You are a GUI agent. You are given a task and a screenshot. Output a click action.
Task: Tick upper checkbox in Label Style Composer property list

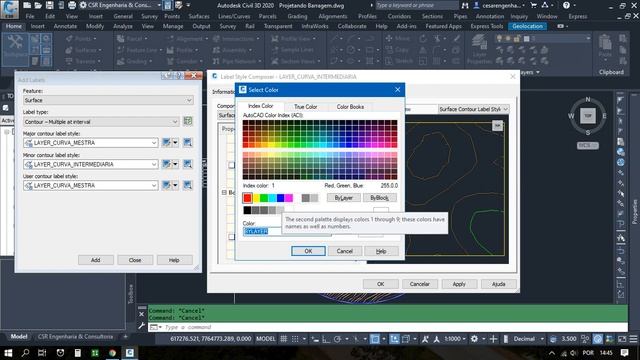[x=231, y=165]
